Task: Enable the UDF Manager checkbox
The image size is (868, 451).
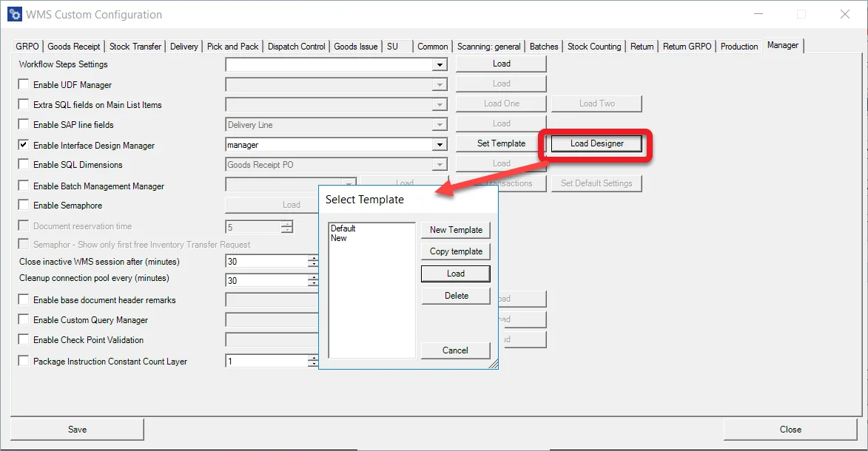Action: 23,84
